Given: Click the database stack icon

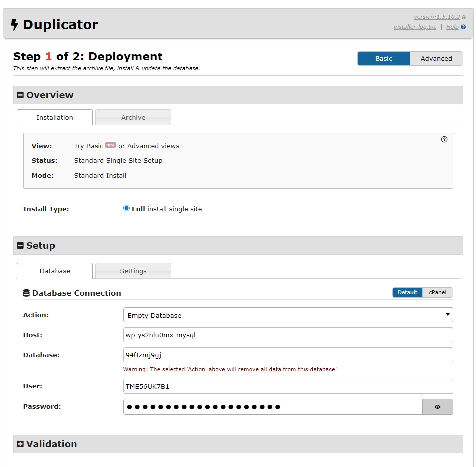Looking at the screenshot, I should click(x=26, y=293).
